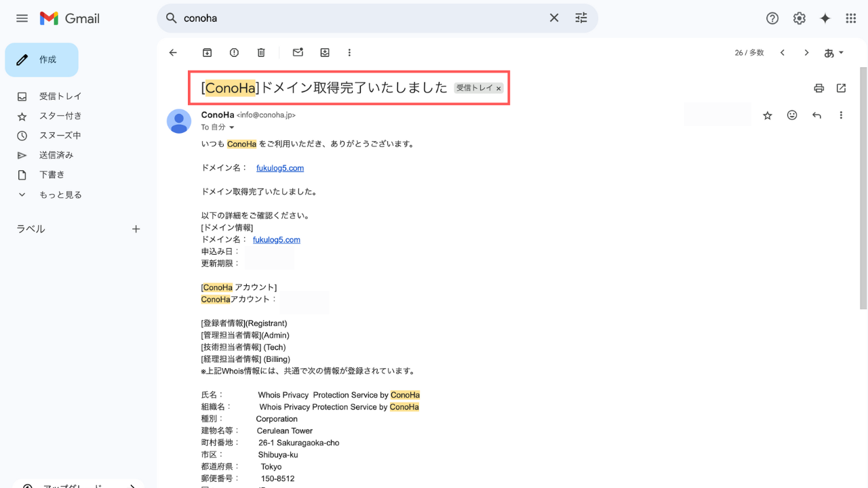Click sender name ConoHa
This screenshot has height=488, width=868.
pyautogui.click(x=218, y=115)
